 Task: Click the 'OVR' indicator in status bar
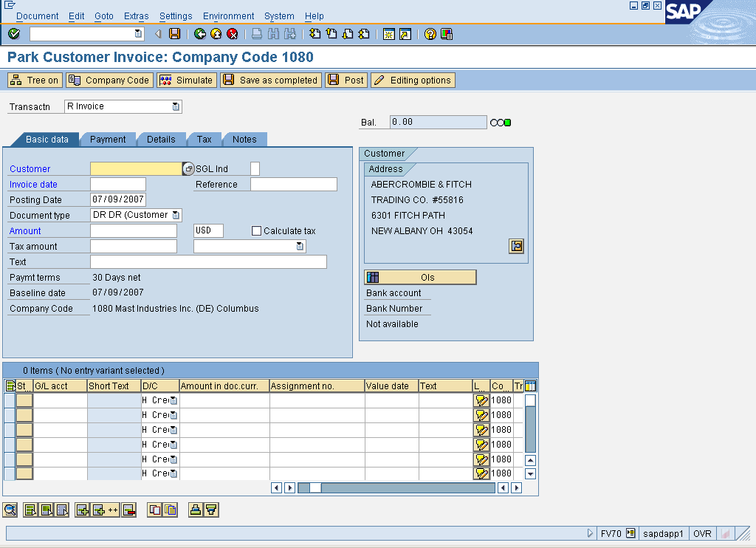click(x=702, y=533)
